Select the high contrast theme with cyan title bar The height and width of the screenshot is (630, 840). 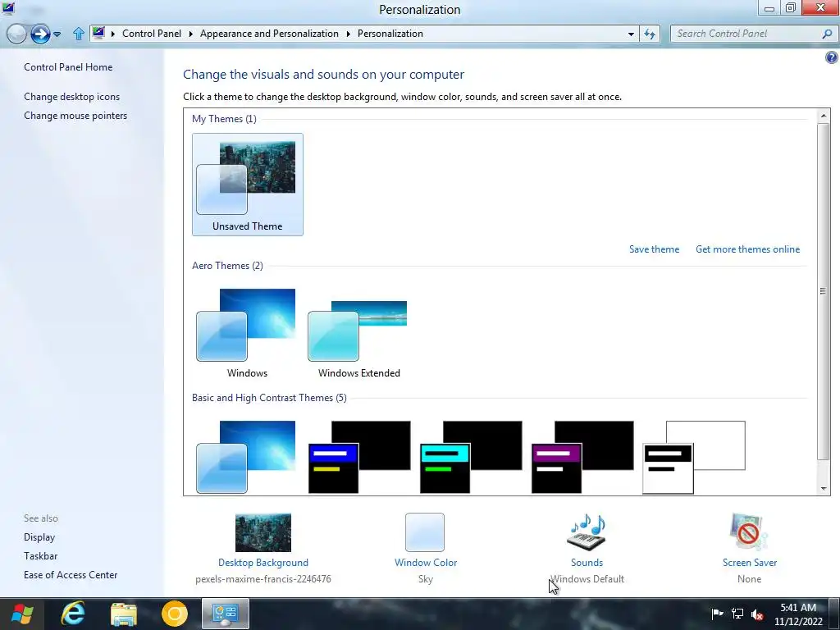click(471, 456)
